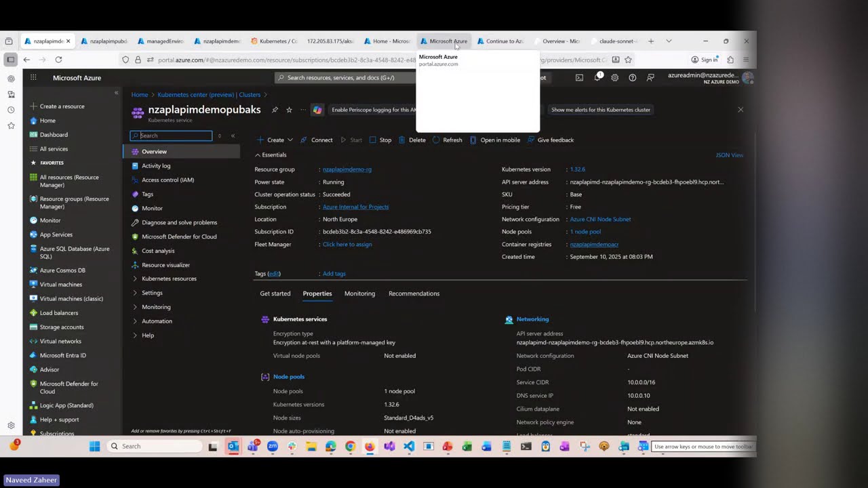Switch to the Recommendations tab
The height and width of the screenshot is (488, 868).
point(414,293)
